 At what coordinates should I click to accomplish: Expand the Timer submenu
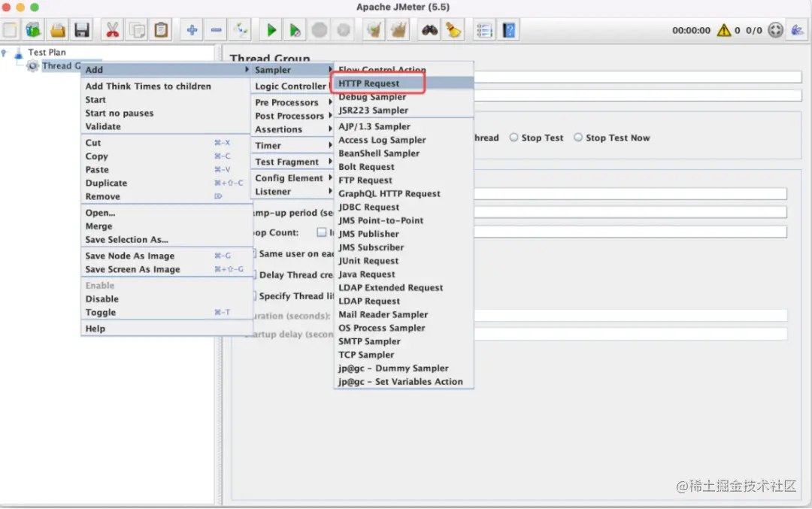(292, 146)
